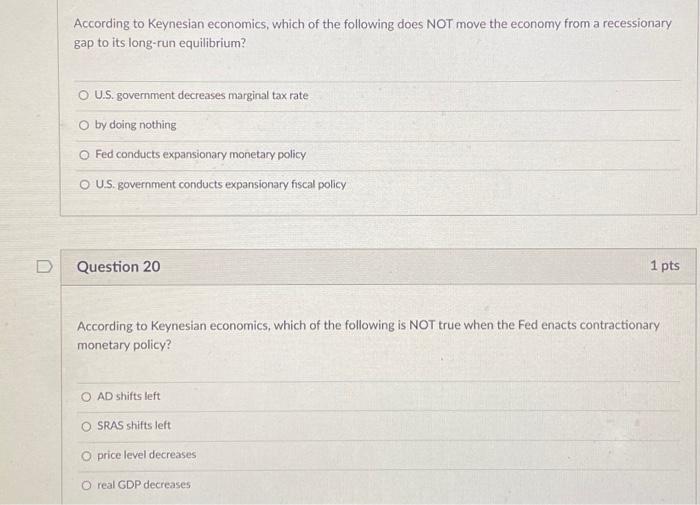Pick 'U.S. government conducts expansionary fiscal policy'
Image resolution: width=700 pixels, height=505 pixels.
pos(84,184)
